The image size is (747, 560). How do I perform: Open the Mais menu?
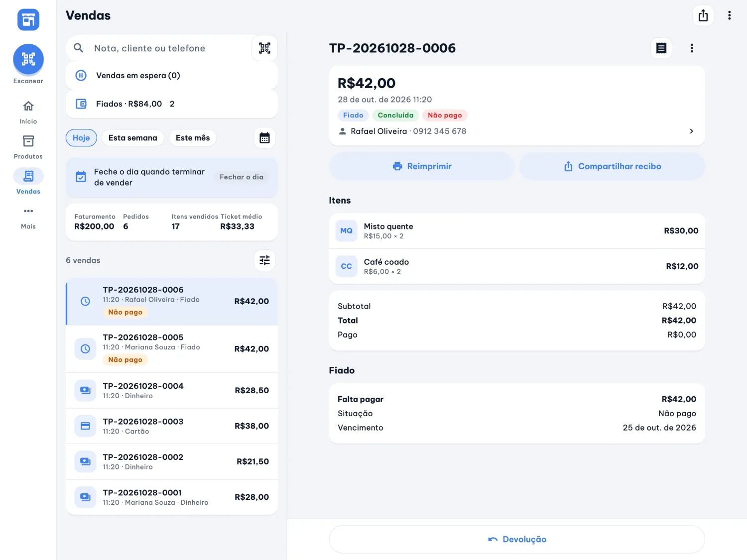pyautogui.click(x=28, y=218)
